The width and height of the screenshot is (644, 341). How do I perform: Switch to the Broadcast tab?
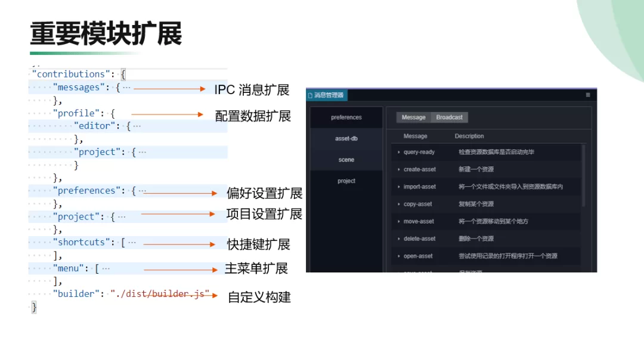(x=450, y=117)
